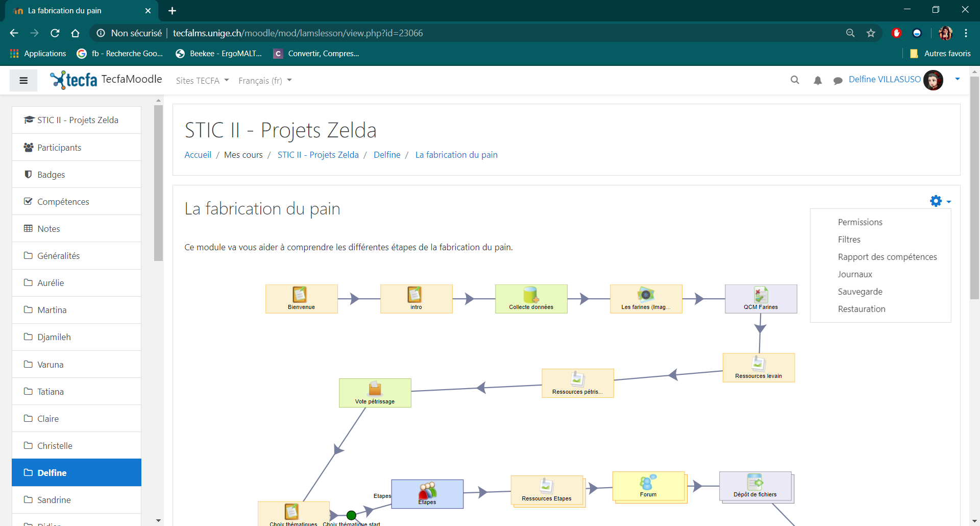Choose Sauvegarde in the settings menu
980x526 pixels.
(860, 292)
